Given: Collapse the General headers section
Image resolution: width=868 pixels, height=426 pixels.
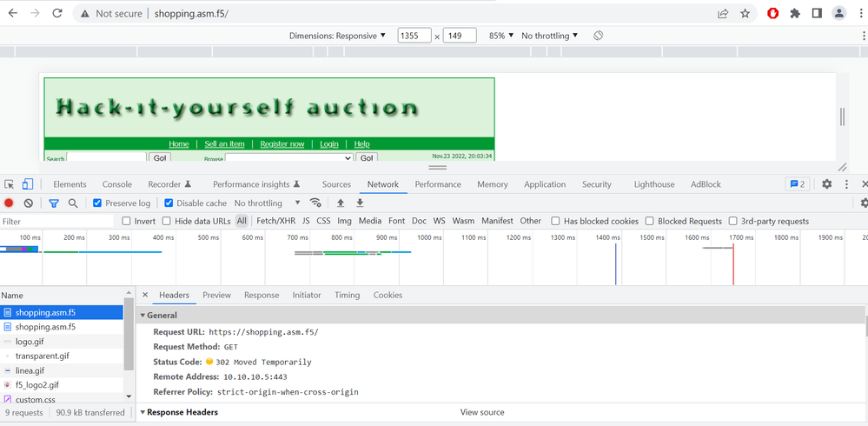Looking at the screenshot, I should pyautogui.click(x=143, y=316).
